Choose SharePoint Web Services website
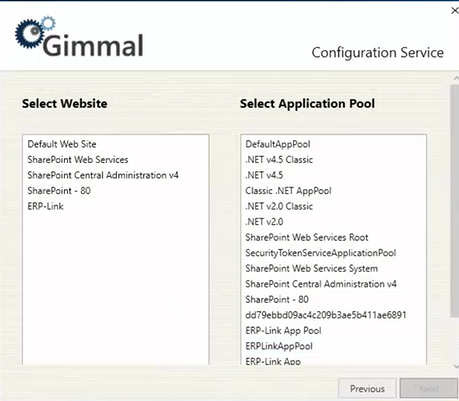 pyautogui.click(x=78, y=160)
